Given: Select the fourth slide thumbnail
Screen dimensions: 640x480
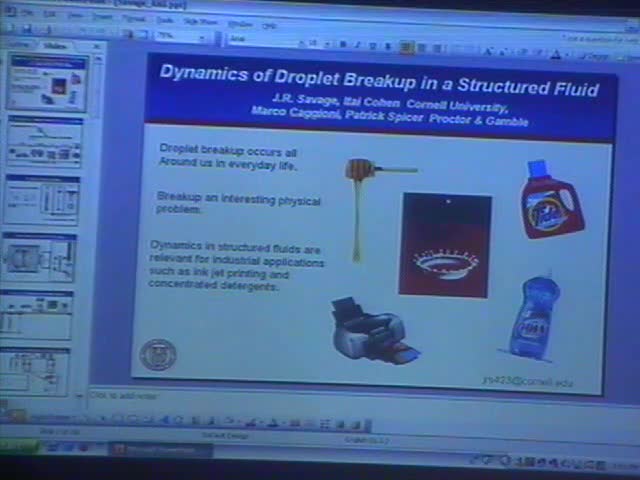Looking at the screenshot, I should coord(39,257).
